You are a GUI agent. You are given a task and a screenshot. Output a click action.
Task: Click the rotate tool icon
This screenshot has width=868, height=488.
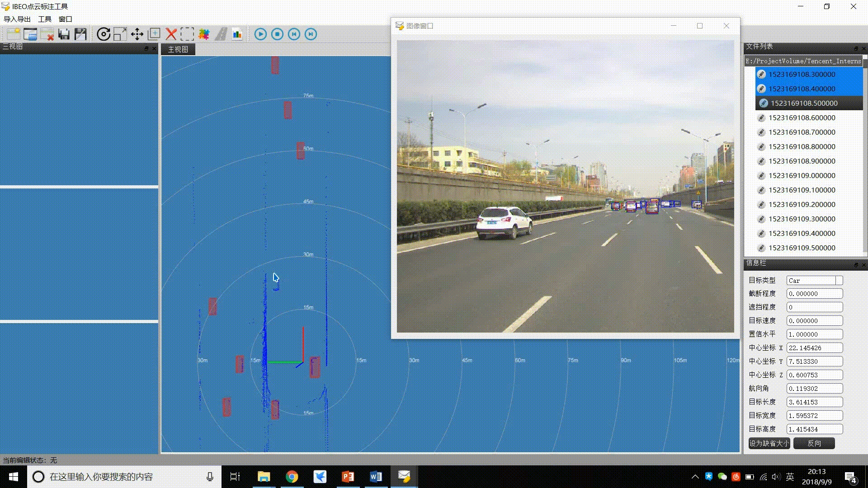(104, 34)
